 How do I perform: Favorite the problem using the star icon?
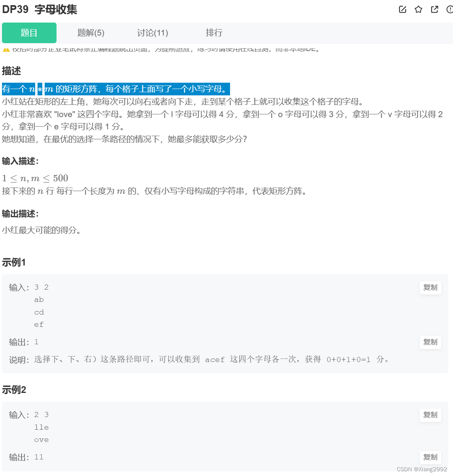pyautogui.click(x=418, y=10)
